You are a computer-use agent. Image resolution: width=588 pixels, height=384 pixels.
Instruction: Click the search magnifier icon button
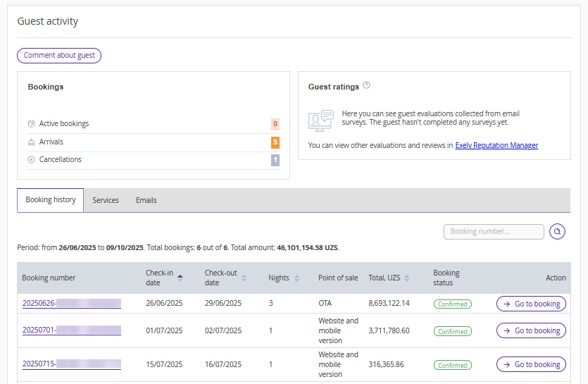coord(557,232)
